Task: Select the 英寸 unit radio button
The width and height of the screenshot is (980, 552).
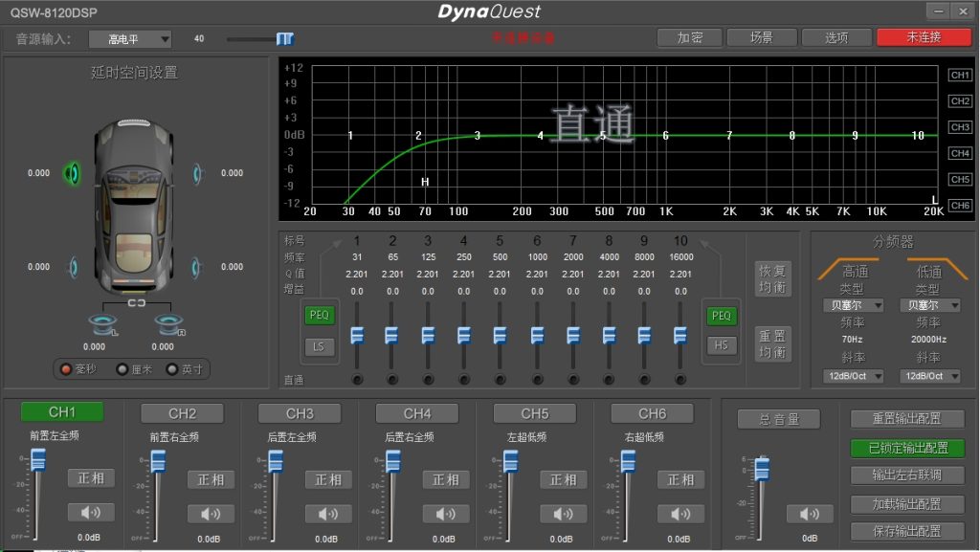Action: coord(172,369)
